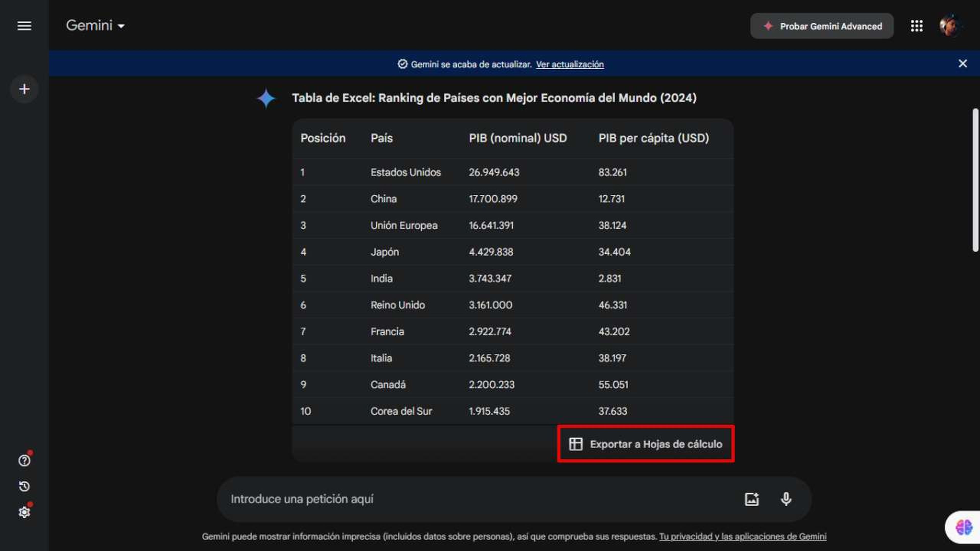Click the per cápita value 43.202
The image size is (980, 551).
point(614,332)
